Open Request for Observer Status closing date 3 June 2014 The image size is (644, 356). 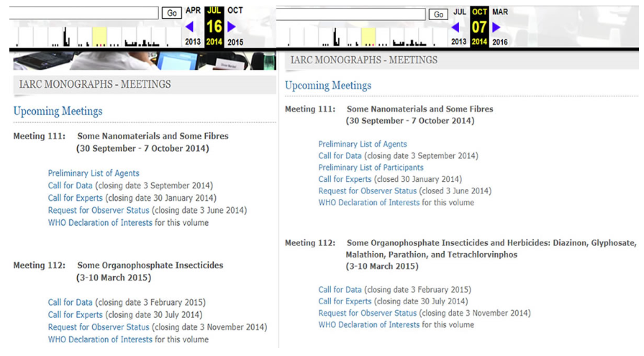click(x=99, y=210)
